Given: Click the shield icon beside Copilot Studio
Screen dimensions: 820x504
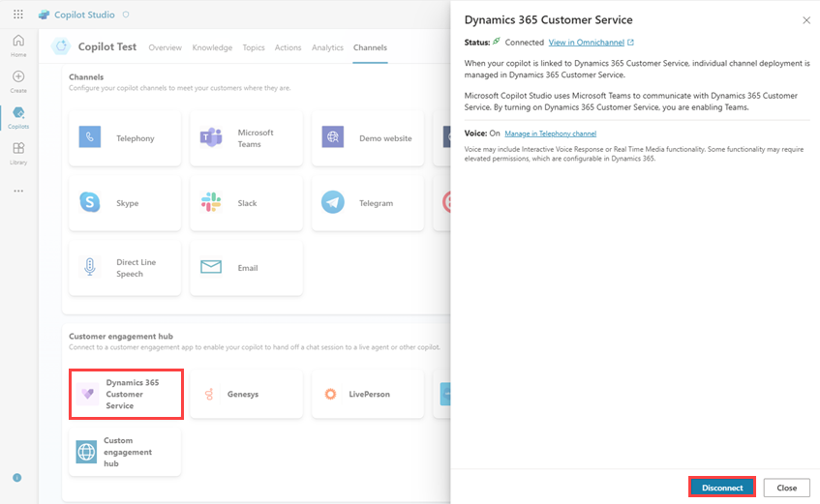Looking at the screenshot, I should [126, 15].
